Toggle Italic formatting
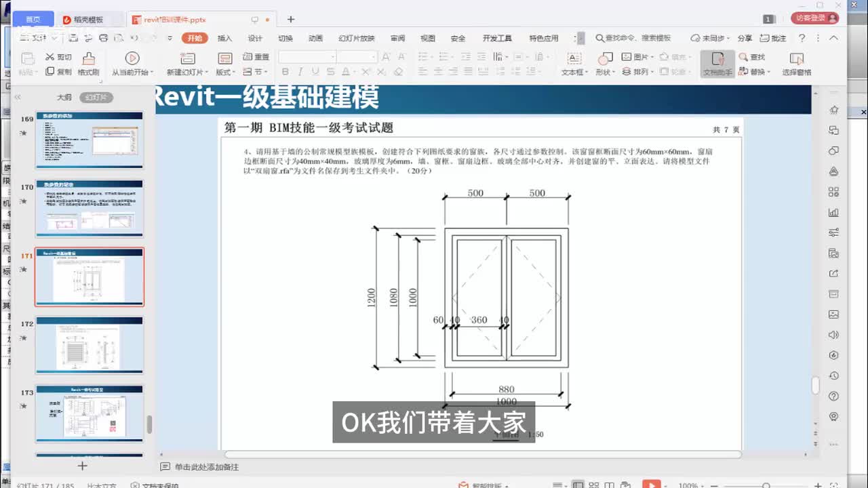Screen dimensions: 868x488 (300, 72)
